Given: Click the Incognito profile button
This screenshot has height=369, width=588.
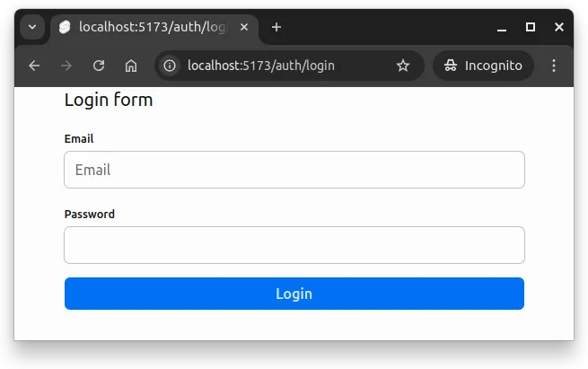Looking at the screenshot, I should [x=483, y=66].
